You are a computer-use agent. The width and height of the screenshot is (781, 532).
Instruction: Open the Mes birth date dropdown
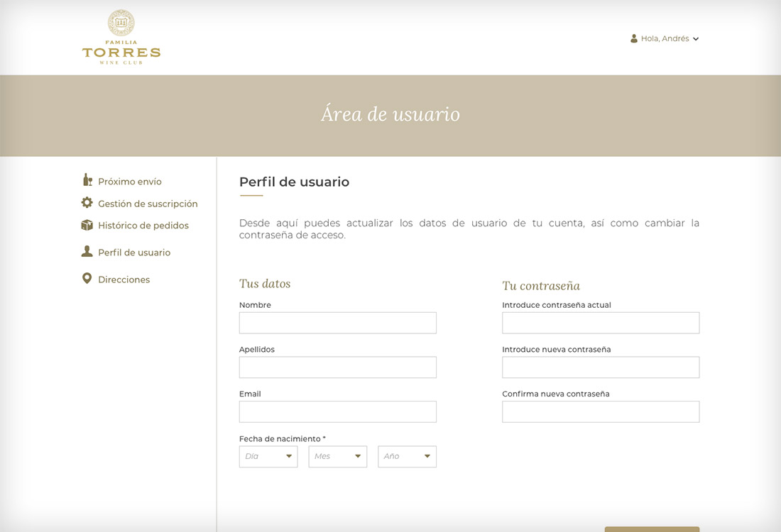(337, 456)
